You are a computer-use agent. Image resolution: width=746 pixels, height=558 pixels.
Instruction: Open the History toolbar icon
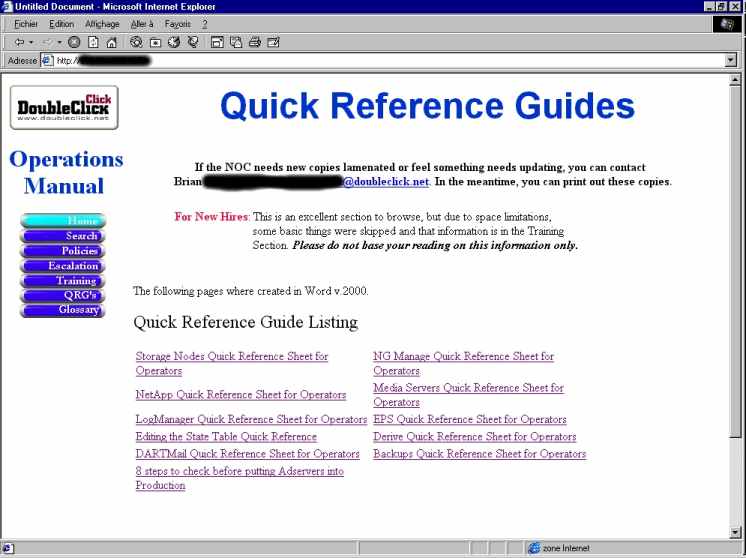174,42
